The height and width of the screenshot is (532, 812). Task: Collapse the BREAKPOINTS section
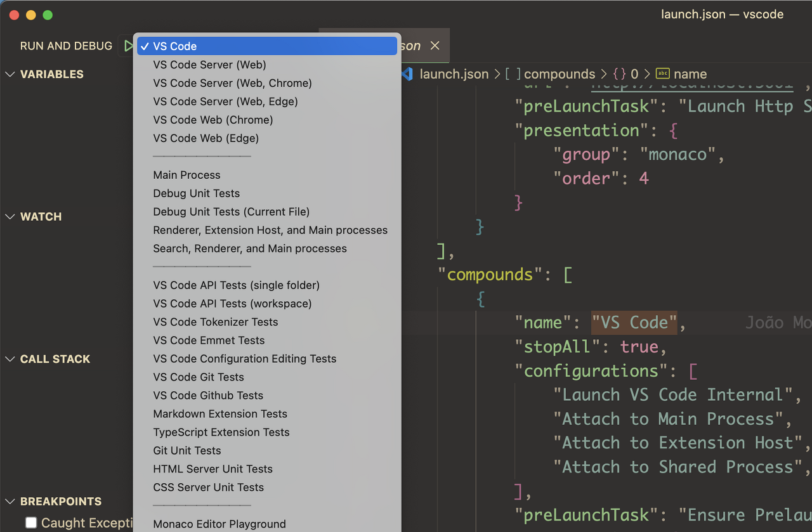pyautogui.click(x=10, y=501)
